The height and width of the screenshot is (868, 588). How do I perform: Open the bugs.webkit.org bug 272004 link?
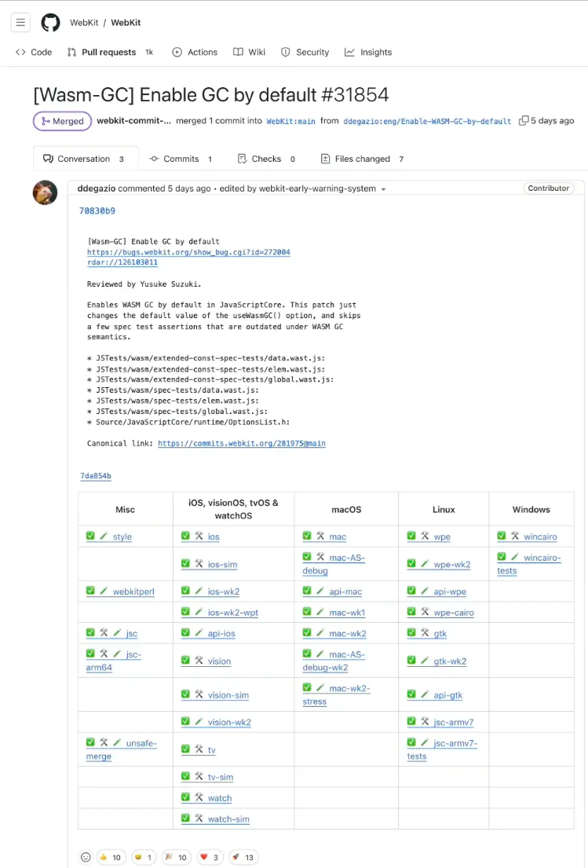(188, 252)
